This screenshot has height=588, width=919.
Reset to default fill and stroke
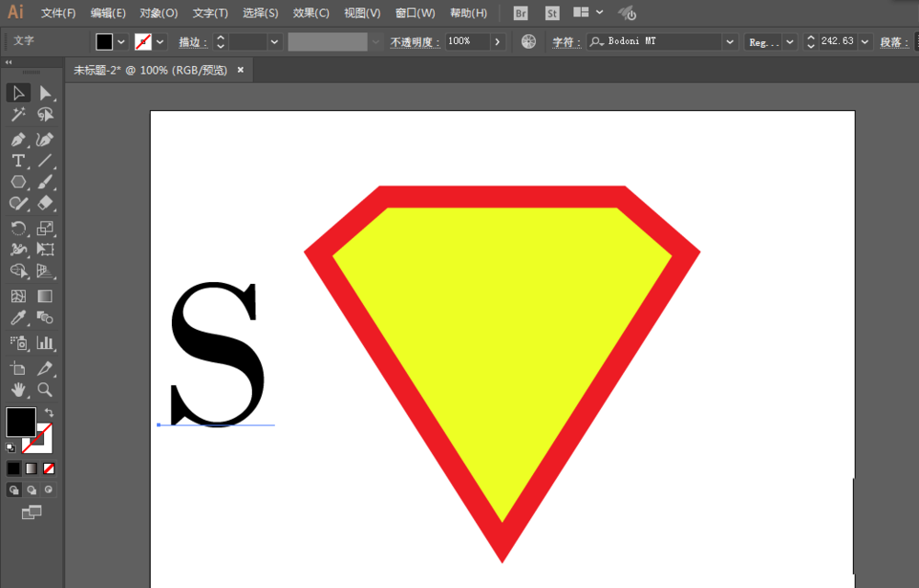point(10,448)
